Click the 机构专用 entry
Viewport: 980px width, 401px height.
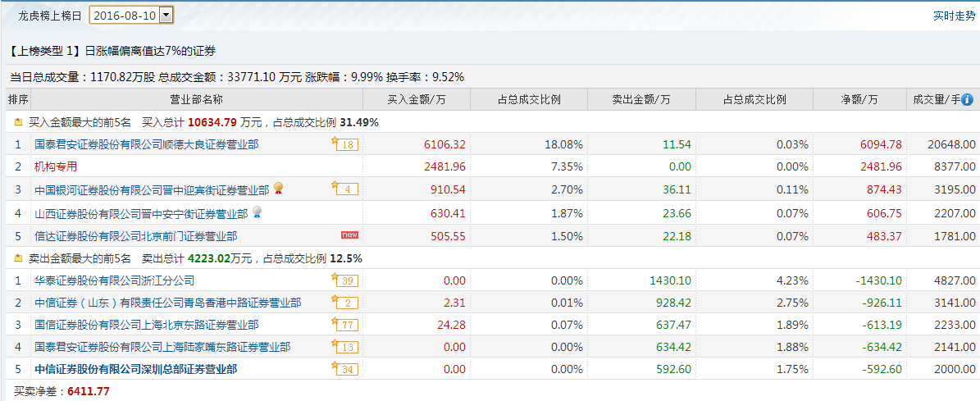[x=56, y=166]
